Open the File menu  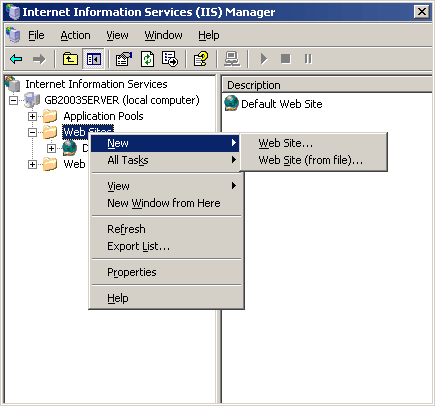click(36, 35)
